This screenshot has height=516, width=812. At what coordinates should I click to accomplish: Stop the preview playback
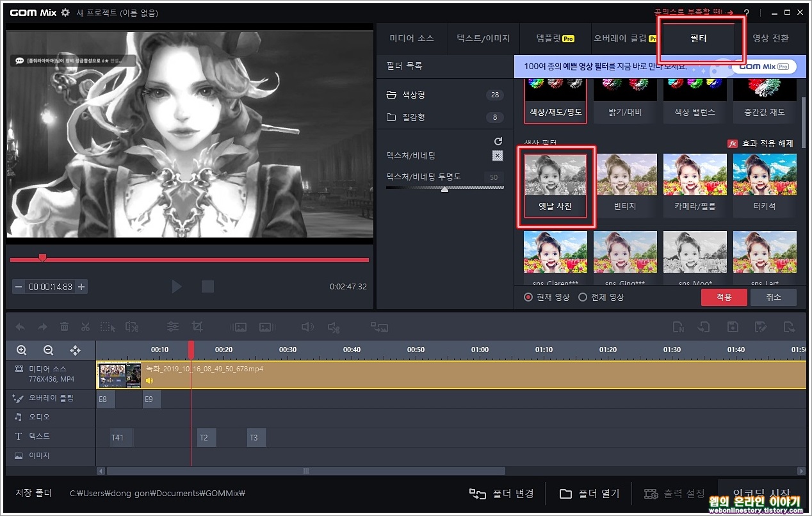click(207, 286)
